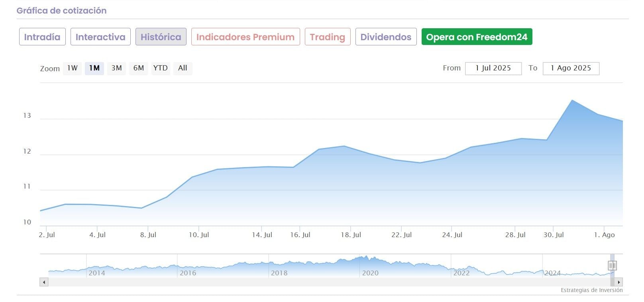Image resolution: width=644 pixels, height=302 pixels.
Task: Open the Intradía chart tab
Action: (42, 37)
